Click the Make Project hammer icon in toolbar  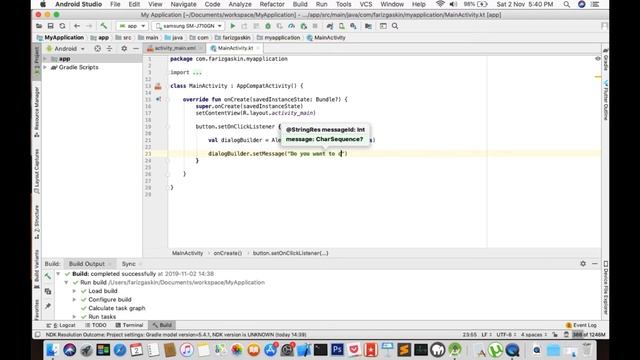104,26
